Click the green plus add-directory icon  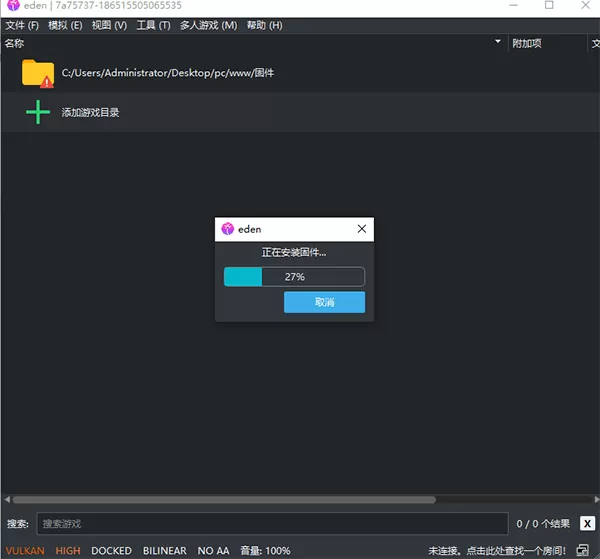click(38, 112)
